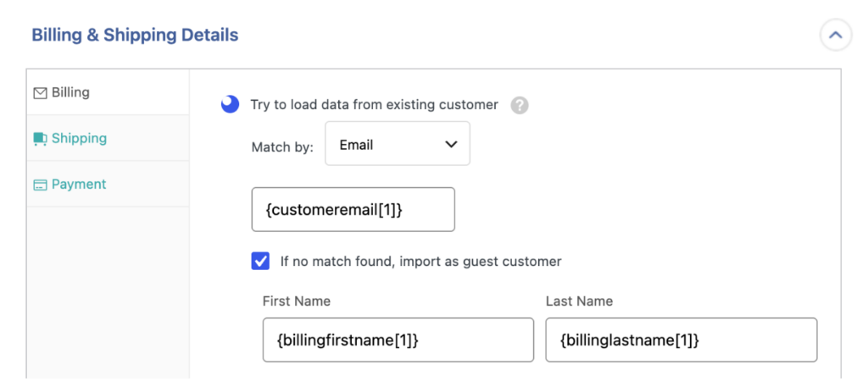The width and height of the screenshot is (868, 381).
Task: Switch to the Payment tab
Action: pos(108,184)
